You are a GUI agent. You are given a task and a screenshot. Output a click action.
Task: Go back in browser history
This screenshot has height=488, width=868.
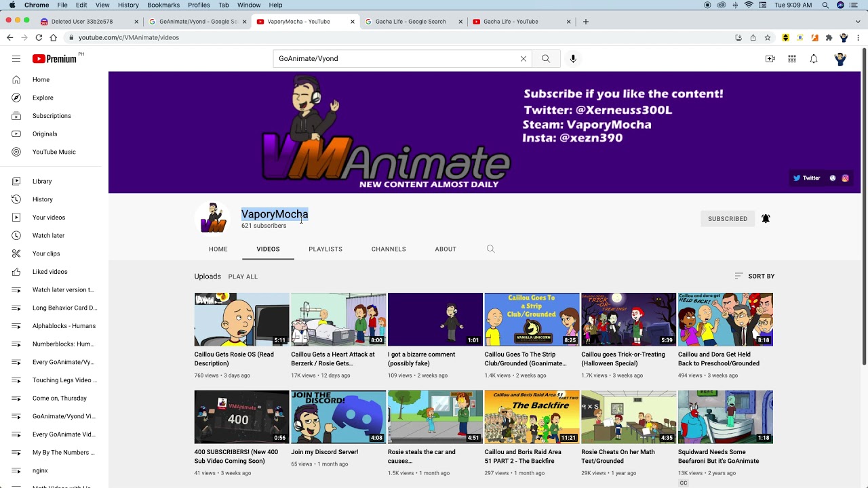(9, 38)
